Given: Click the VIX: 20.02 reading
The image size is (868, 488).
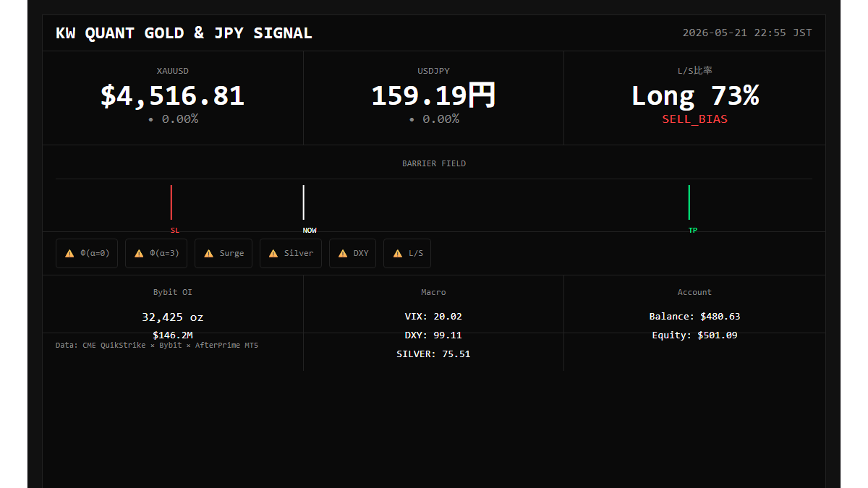Looking at the screenshot, I should [x=434, y=317].
